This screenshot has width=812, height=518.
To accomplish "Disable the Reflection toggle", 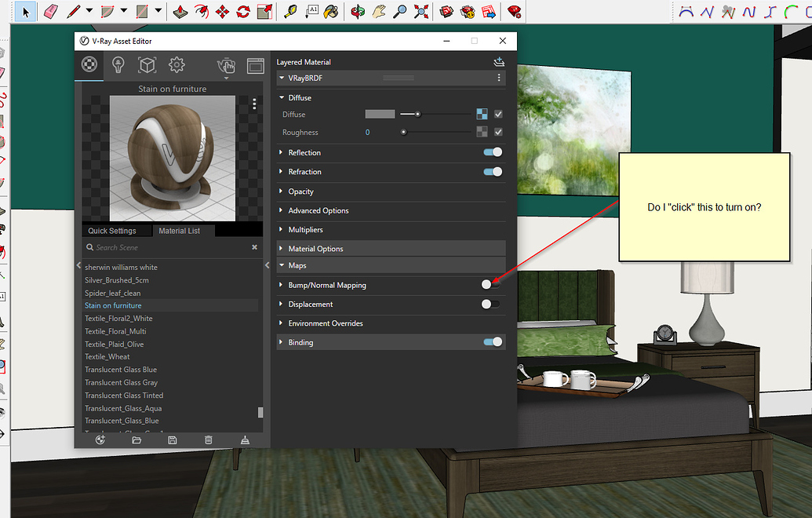I will (x=492, y=152).
